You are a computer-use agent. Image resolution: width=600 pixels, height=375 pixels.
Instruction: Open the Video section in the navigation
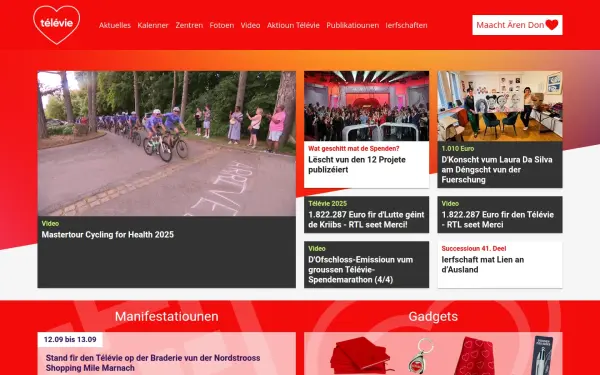coord(250,25)
